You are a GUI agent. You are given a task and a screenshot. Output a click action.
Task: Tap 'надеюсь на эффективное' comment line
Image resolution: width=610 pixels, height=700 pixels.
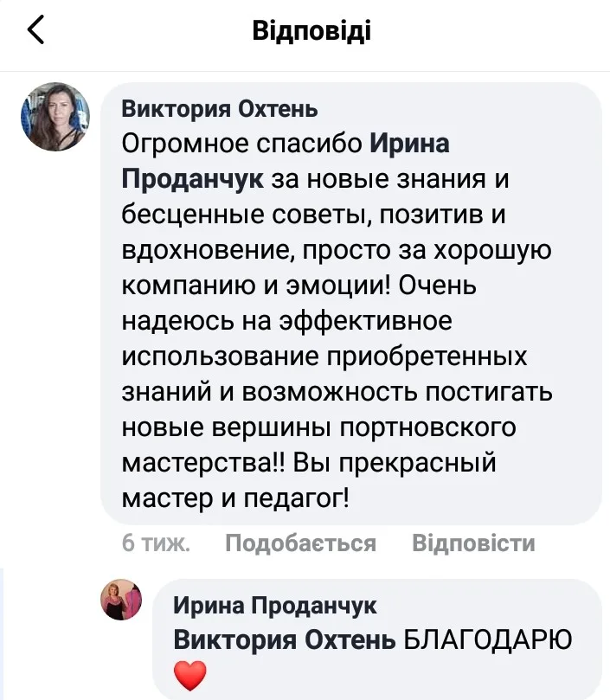[286, 320]
